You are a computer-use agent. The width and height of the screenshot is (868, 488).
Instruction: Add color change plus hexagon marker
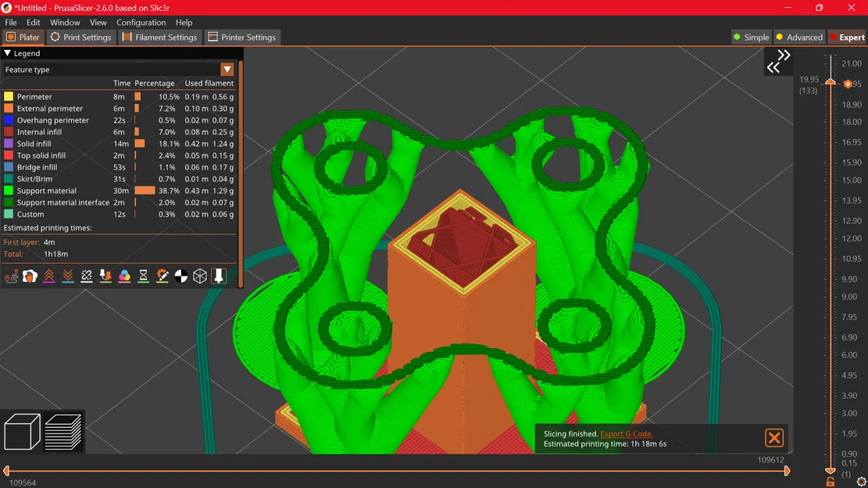click(x=848, y=84)
